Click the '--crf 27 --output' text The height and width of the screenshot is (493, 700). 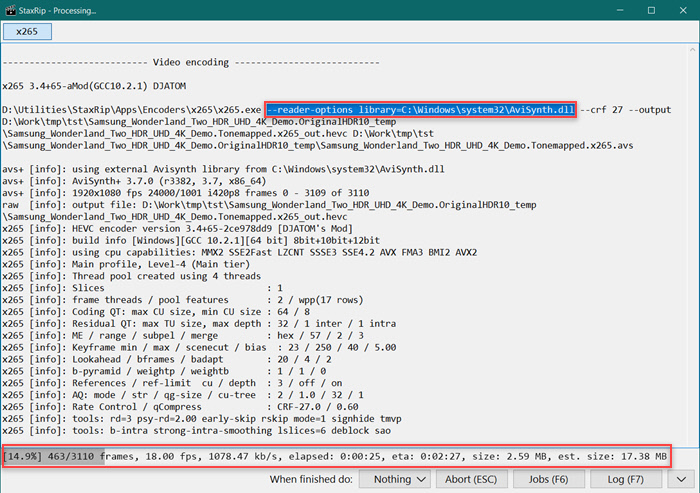coord(625,110)
